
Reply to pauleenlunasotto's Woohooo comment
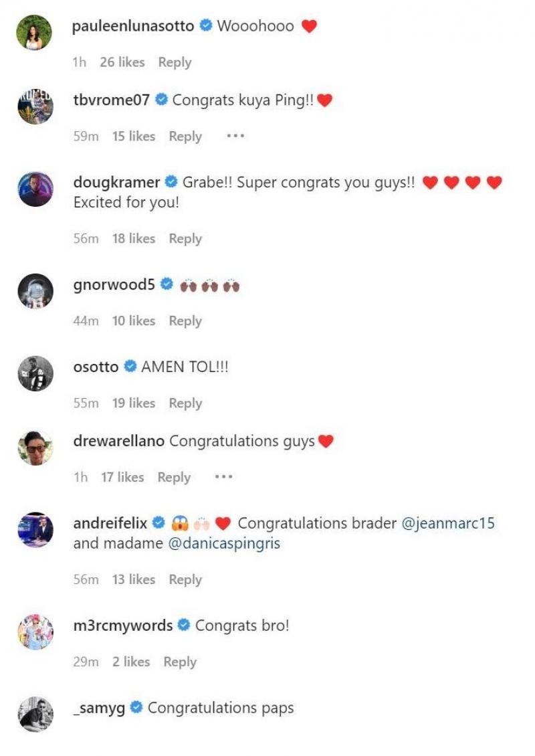tap(175, 62)
